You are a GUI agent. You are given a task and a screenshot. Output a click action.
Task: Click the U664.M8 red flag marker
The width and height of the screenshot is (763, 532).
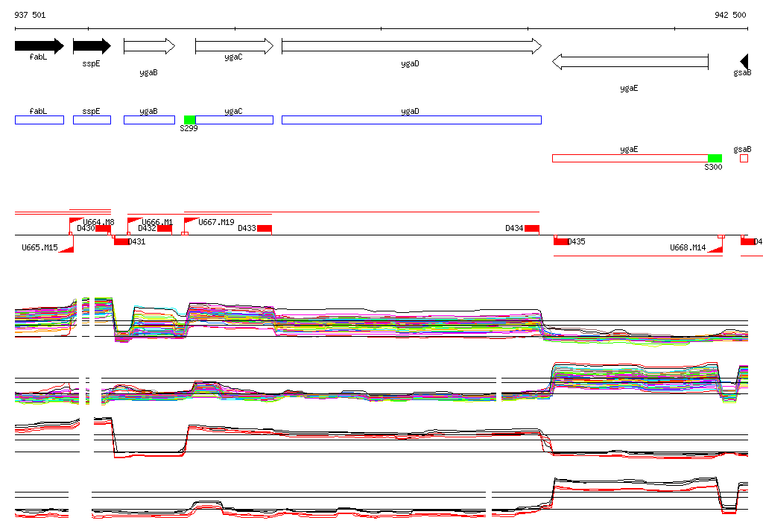click(x=77, y=221)
